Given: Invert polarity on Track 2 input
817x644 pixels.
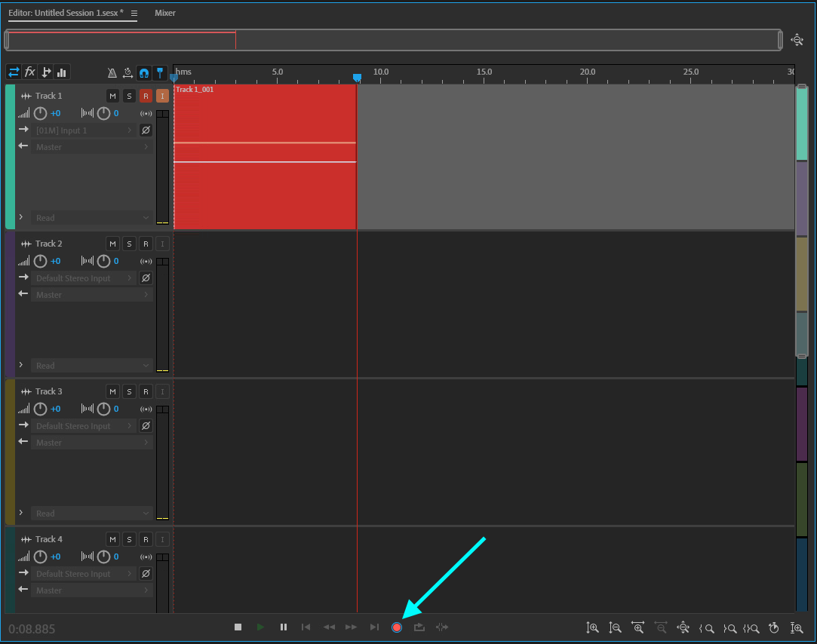Looking at the screenshot, I should click(x=146, y=278).
